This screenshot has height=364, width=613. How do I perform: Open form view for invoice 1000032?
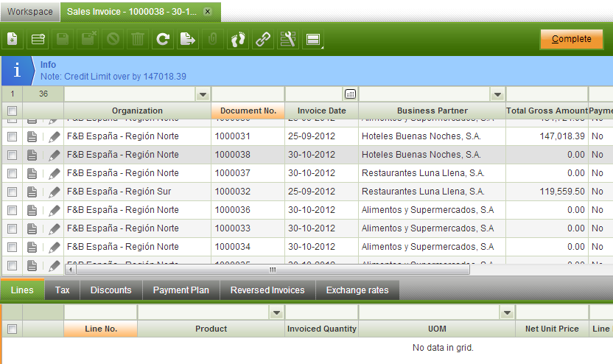pyautogui.click(x=32, y=192)
